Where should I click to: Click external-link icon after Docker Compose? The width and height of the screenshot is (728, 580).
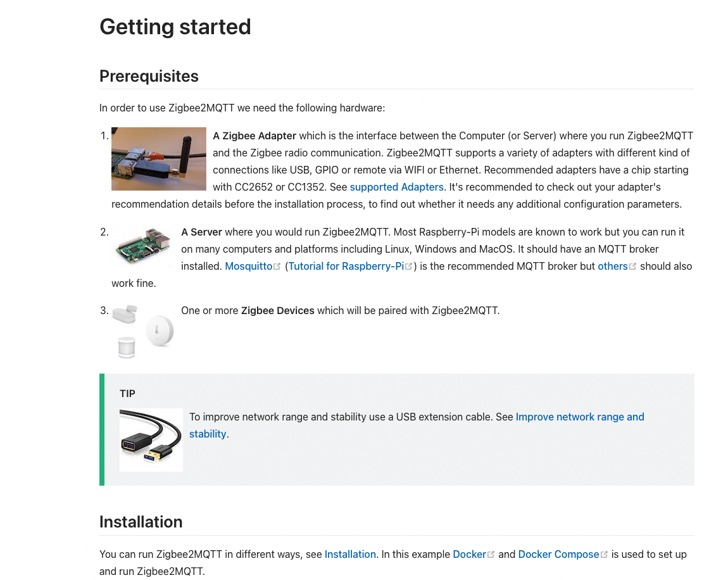(604, 555)
